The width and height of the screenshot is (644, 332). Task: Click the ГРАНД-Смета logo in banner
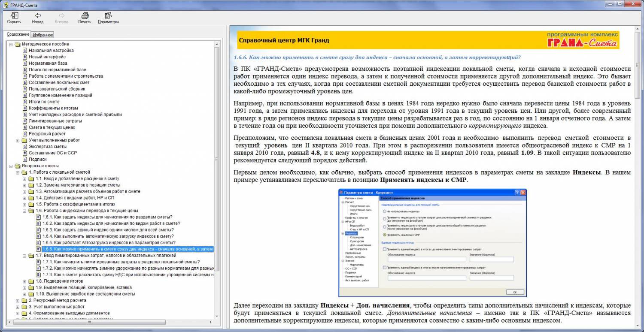click(583, 40)
